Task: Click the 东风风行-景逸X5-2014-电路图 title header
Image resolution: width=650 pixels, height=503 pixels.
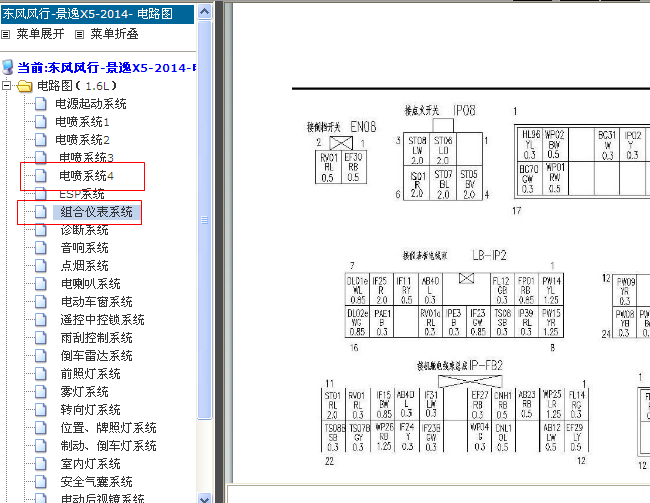Action: 97,14
